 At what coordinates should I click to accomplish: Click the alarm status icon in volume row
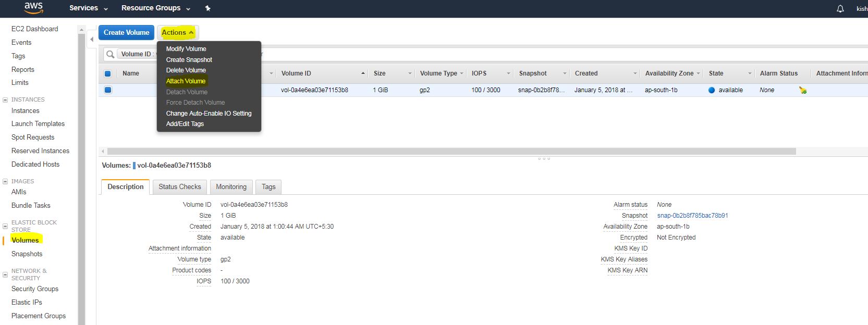[x=802, y=90]
